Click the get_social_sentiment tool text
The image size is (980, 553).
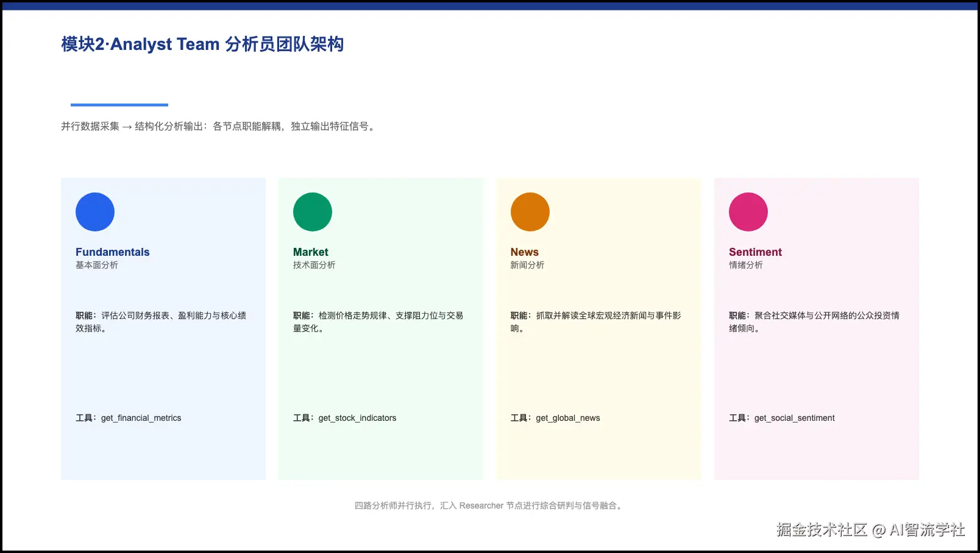(795, 418)
